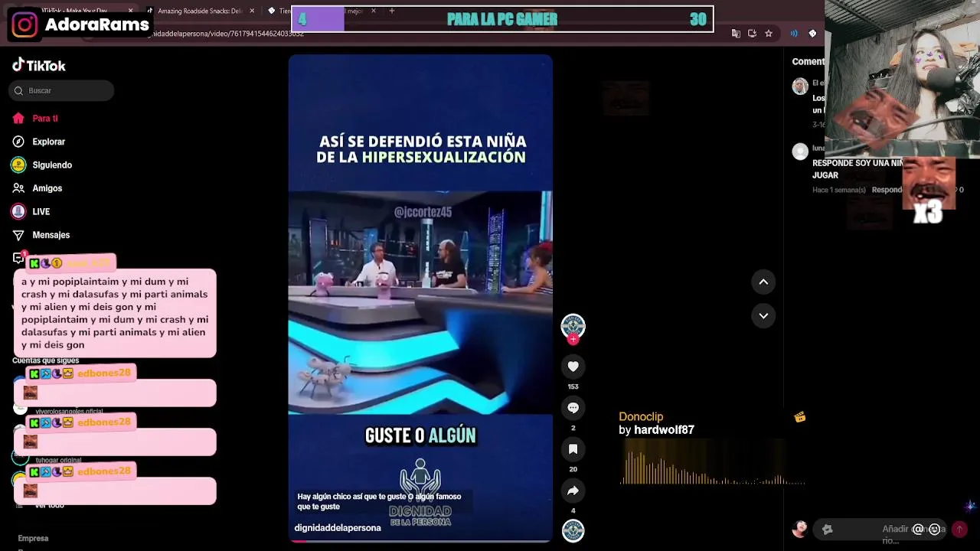Click the Siguiendo yellow avatar icon
980x551 pixels.
coord(18,165)
